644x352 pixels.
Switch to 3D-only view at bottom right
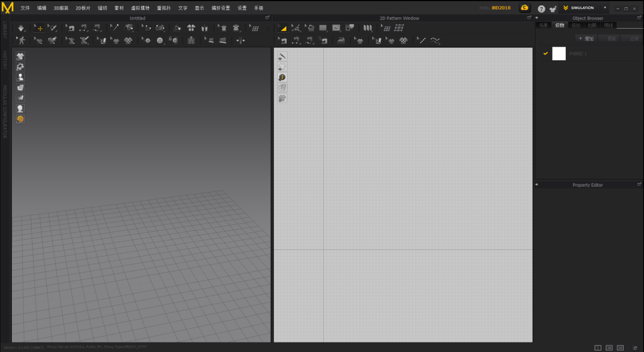click(609, 348)
